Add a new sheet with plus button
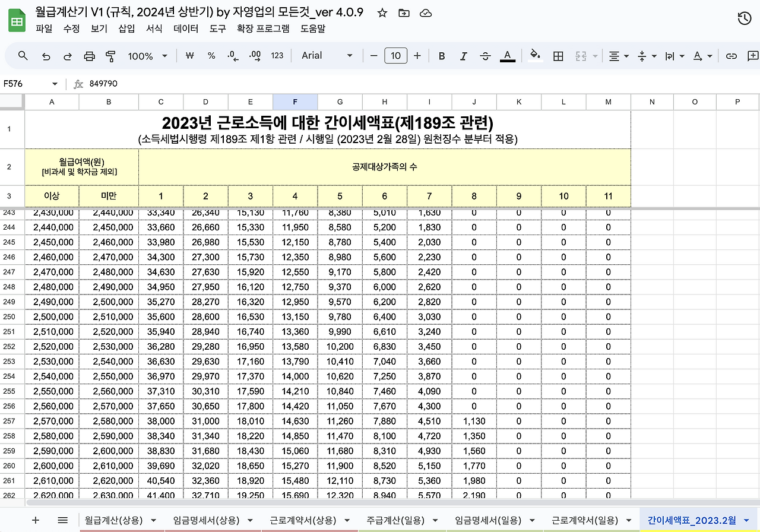The image size is (760, 532). 36,520
